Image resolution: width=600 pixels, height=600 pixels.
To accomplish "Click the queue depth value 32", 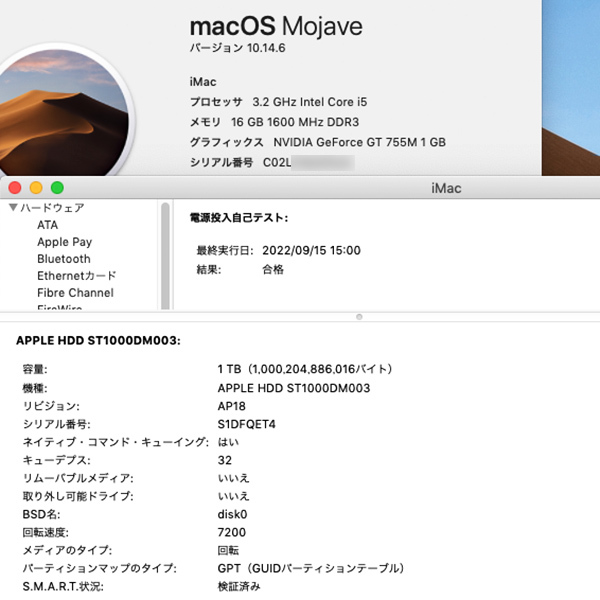I will coord(225,460).
